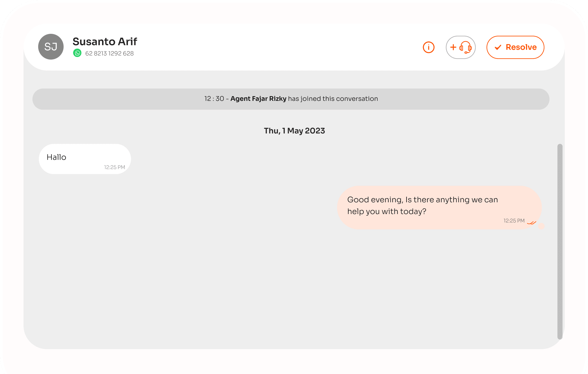Select the incoming "Hallo" message bubble

[85, 159]
